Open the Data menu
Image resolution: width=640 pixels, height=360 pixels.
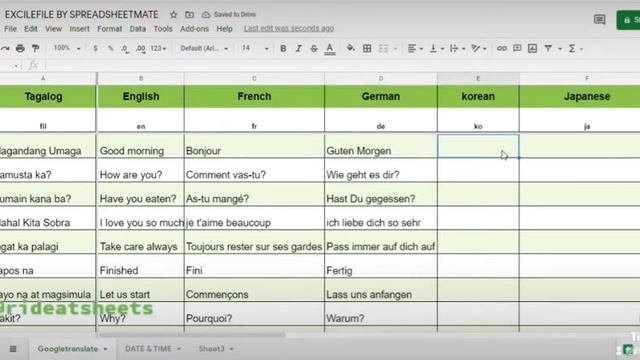click(138, 29)
